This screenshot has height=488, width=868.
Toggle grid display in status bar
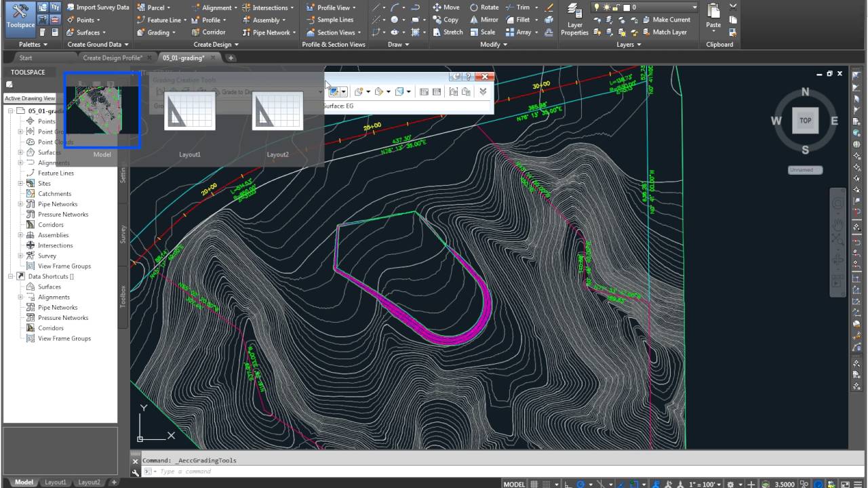(535, 484)
